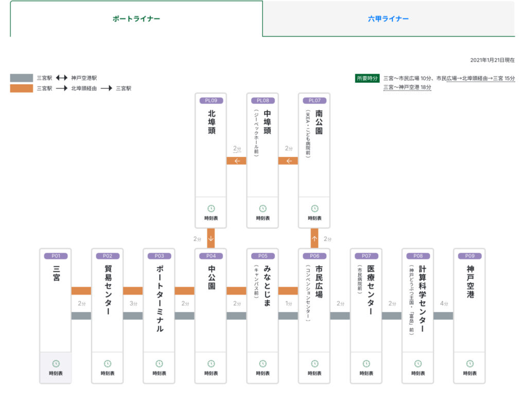Click the PL09 station code badge
The height and width of the screenshot is (420, 527).
coord(211,100)
